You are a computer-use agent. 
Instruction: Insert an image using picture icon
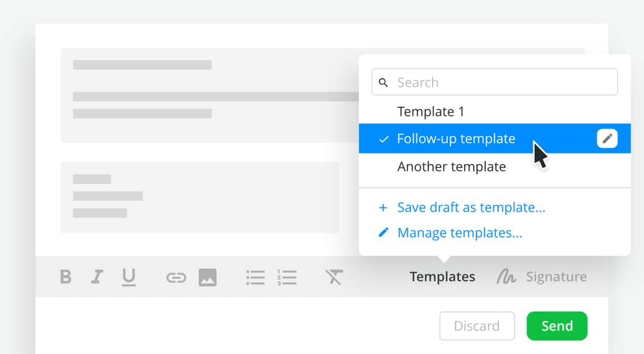[207, 277]
